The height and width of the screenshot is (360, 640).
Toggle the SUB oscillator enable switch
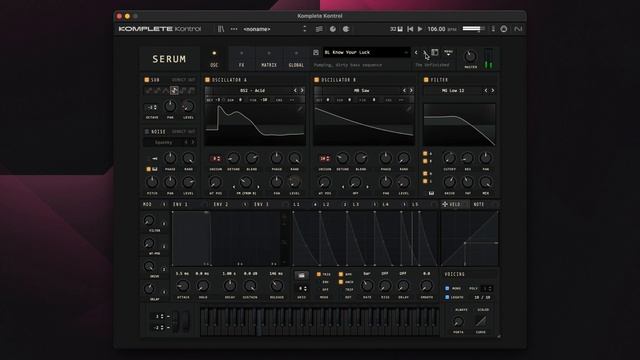pyautogui.click(x=147, y=80)
